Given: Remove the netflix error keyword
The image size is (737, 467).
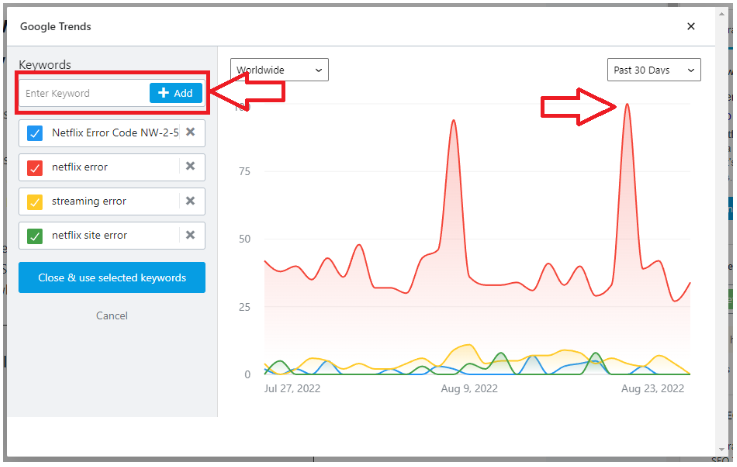Looking at the screenshot, I should (x=190, y=167).
